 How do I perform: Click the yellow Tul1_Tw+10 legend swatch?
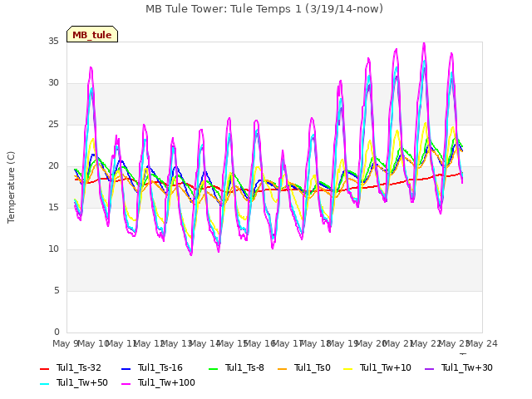(348, 368)
